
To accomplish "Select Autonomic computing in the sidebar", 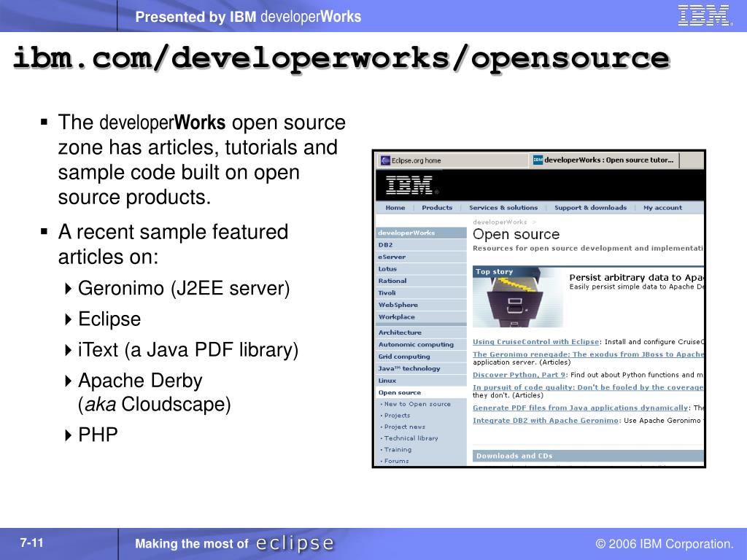I will [x=421, y=344].
